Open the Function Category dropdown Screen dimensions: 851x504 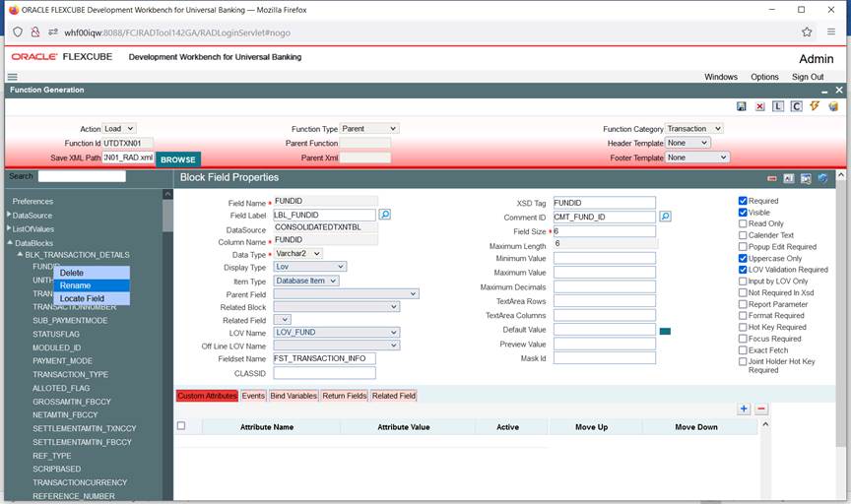[x=693, y=129]
